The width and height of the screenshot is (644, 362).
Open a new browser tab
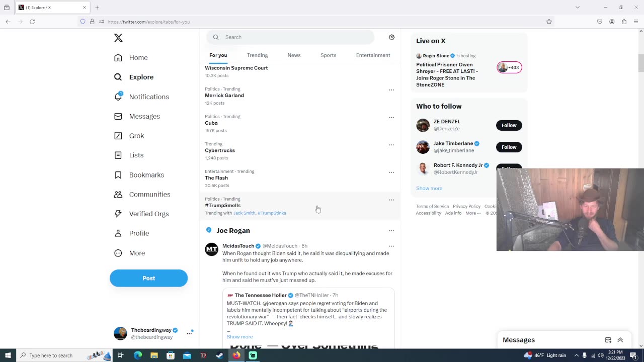[97, 8]
